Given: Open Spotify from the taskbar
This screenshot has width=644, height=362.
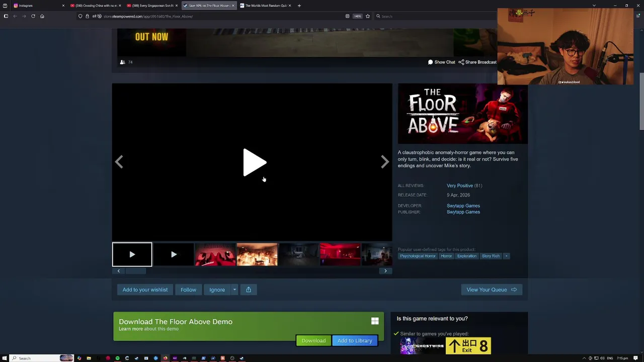Looking at the screenshot, I should [x=117, y=358].
